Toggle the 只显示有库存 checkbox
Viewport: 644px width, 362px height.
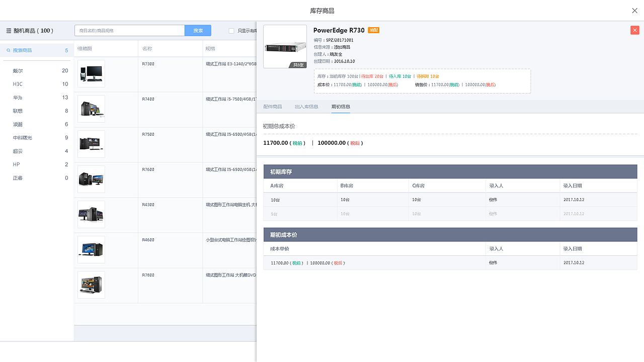(x=231, y=31)
